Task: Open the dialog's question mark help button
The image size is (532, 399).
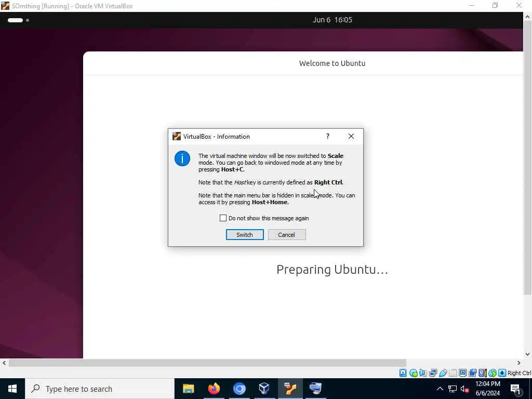Action: (328, 137)
